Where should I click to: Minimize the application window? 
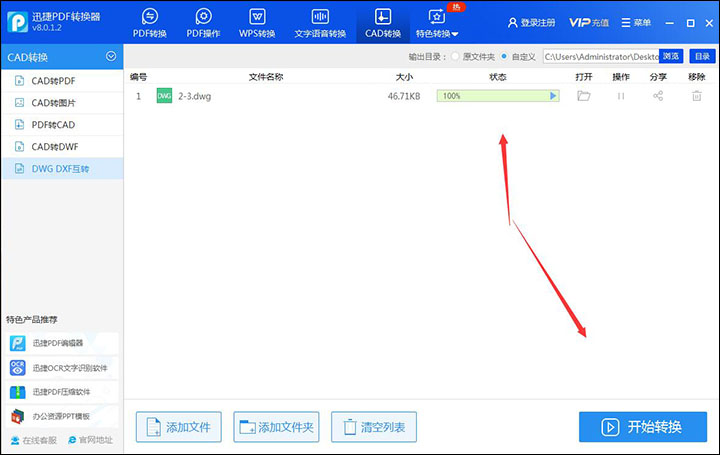point(669,22)
